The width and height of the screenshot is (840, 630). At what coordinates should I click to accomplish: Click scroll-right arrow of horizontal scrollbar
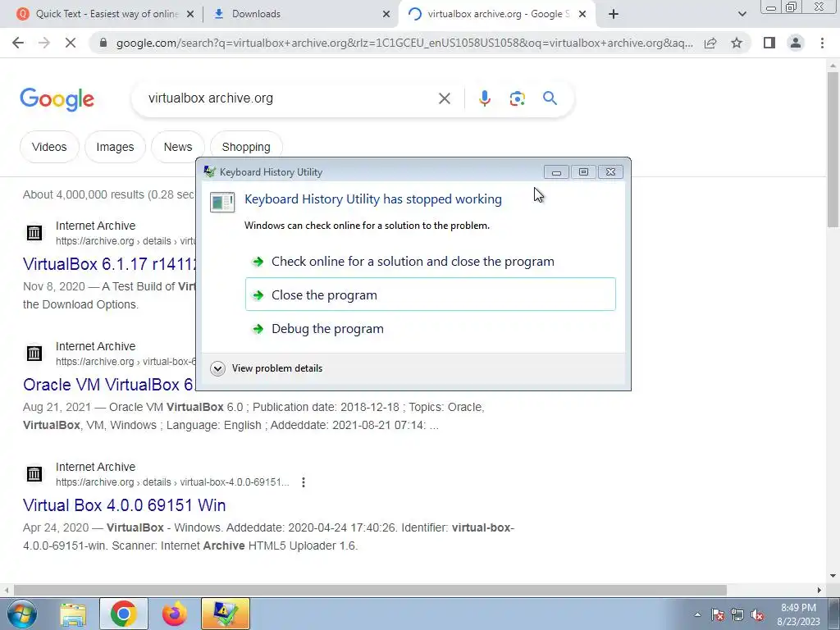[x=819, y=590]
